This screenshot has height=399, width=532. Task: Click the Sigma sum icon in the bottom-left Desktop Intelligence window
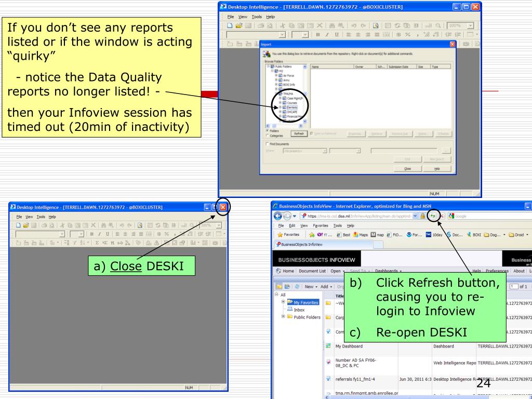click(97, 243)
